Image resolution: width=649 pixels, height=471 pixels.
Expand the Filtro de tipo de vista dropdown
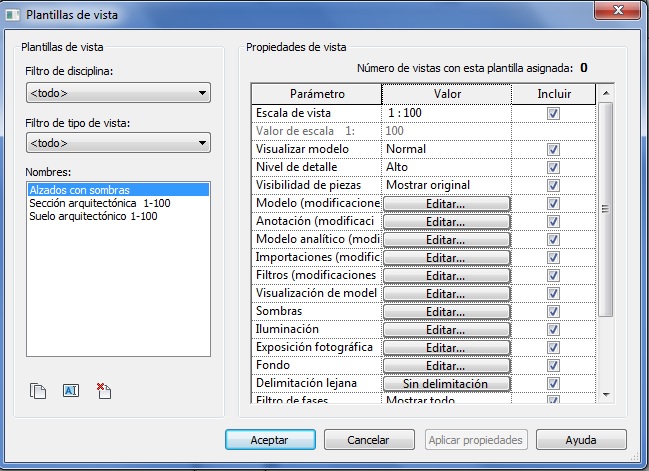click(118, 143)
